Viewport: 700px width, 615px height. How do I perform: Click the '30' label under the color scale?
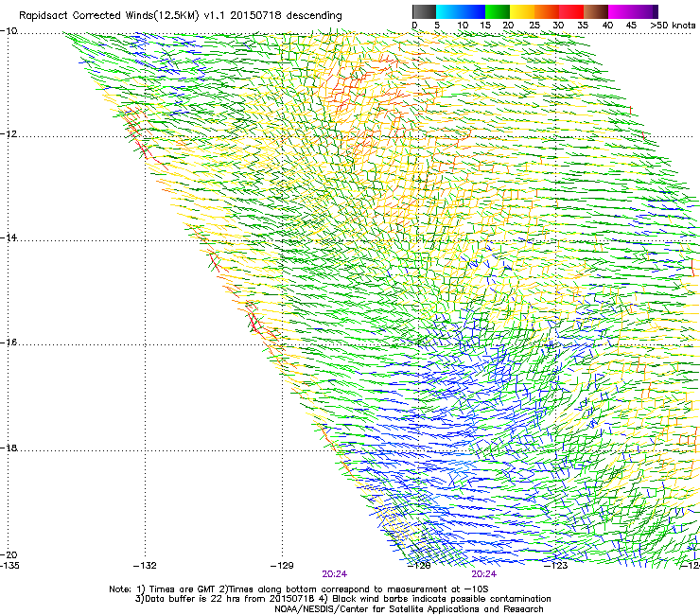[558, 26]
